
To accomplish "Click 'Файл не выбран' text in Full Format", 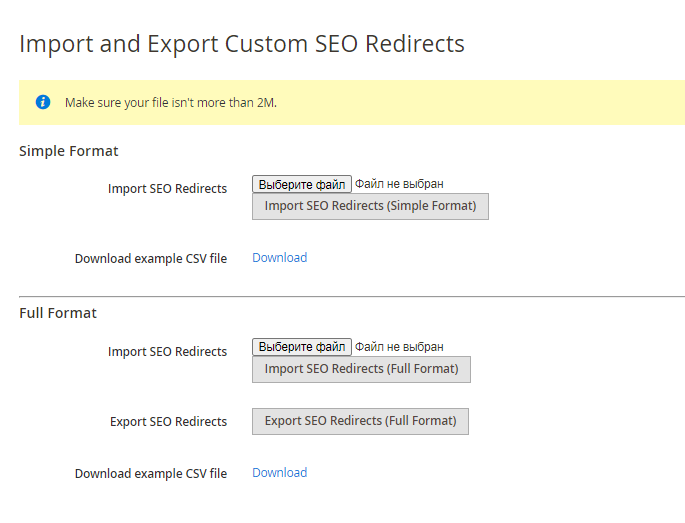I will [x=399, y=347].
